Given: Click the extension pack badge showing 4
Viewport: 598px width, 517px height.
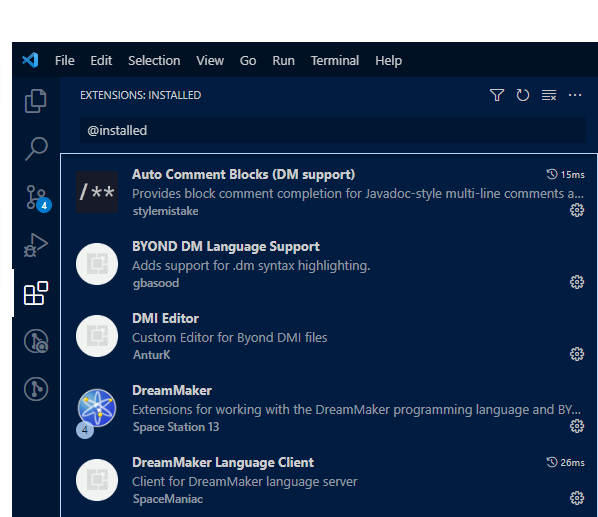Looking at the screenshot, I should [85, 430].
